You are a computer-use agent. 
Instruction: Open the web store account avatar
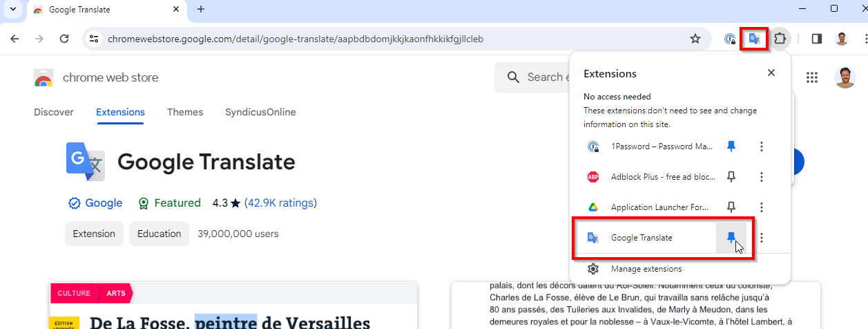point(844,77)
